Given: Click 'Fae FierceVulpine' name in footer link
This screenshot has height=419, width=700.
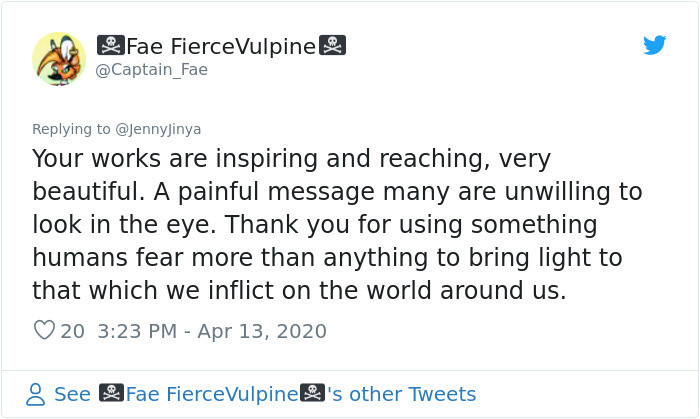Looking at the screenshot, I should pos(212,394).
